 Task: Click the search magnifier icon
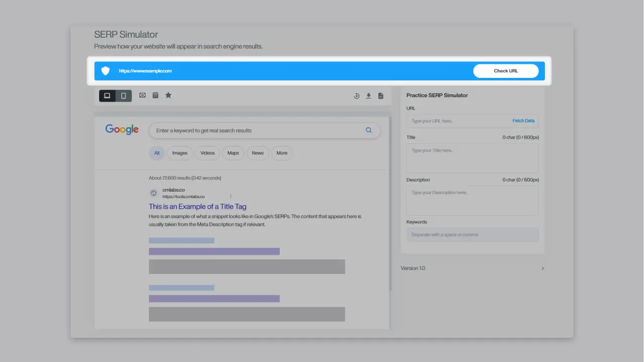[x=369, y=130]
